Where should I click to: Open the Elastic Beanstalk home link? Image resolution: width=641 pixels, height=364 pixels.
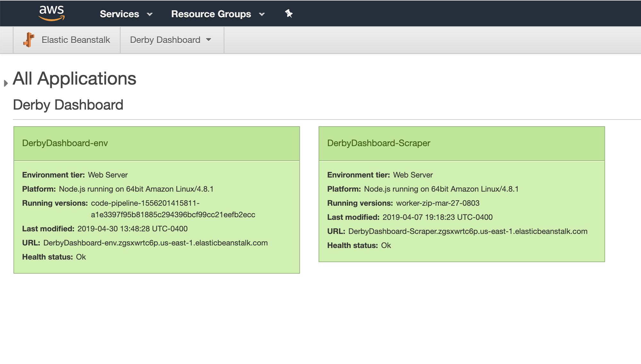click(x=76, y=40)
